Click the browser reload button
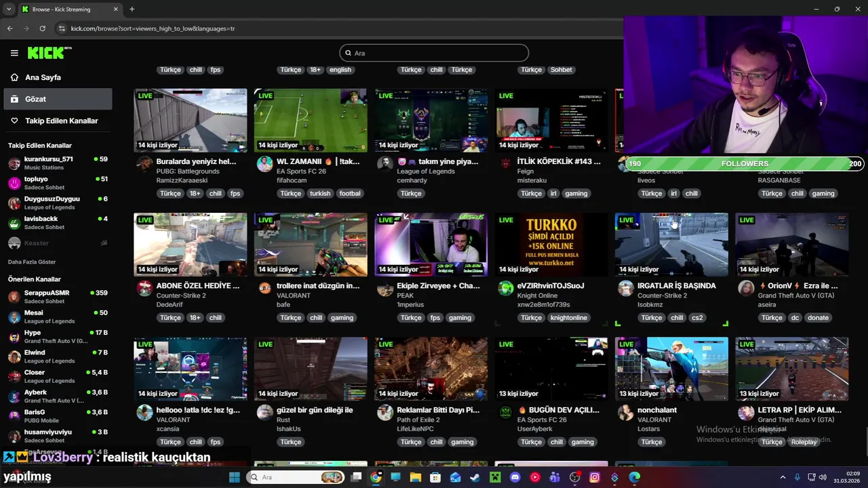Viewport: 868px width, 488px height. coord(42,28)
